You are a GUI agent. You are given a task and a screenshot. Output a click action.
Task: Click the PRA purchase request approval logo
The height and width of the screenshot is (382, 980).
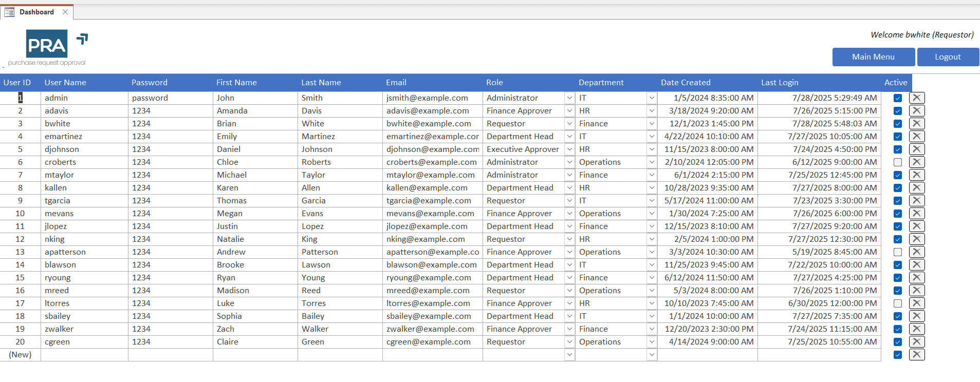pos(48,48)
